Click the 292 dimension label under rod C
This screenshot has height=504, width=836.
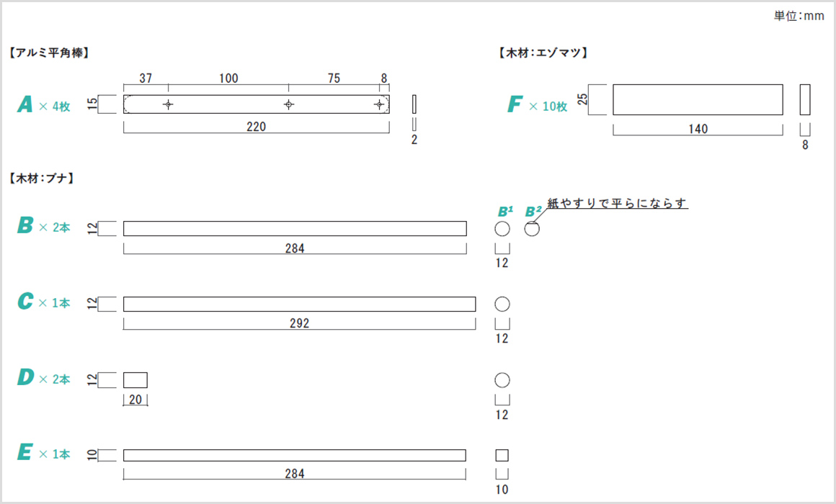pyautogui.click(x=299, y=323)
